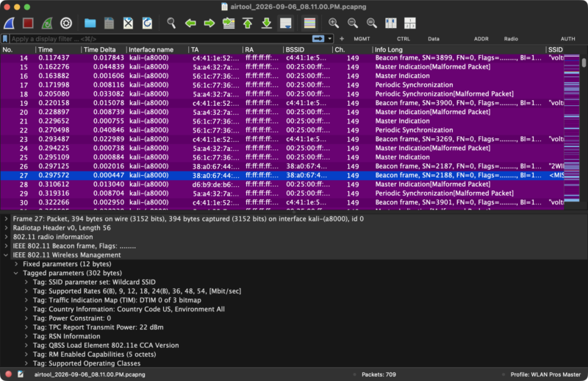Image resolution: width=588 pixels, height=381 pixels.
Task: Collapse IEEE 802.11 Wireless Management section
Action: tap(6, 255)
